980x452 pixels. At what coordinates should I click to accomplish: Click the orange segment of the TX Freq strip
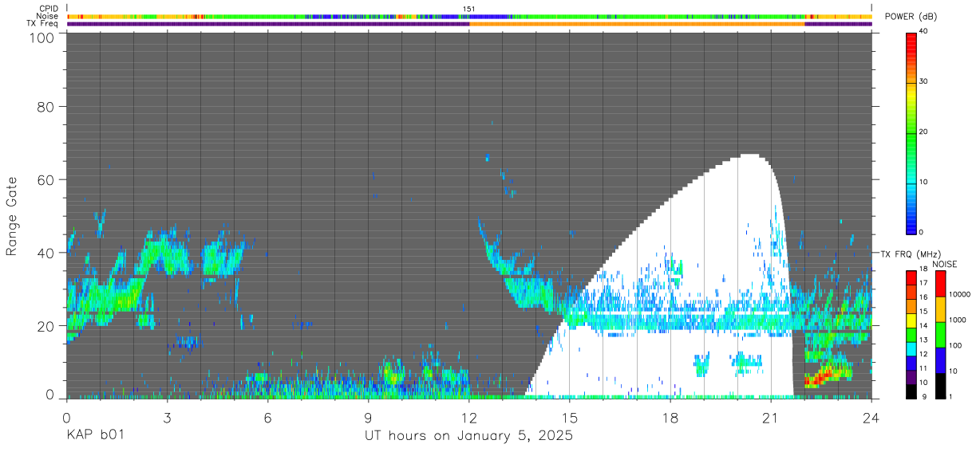637,24
